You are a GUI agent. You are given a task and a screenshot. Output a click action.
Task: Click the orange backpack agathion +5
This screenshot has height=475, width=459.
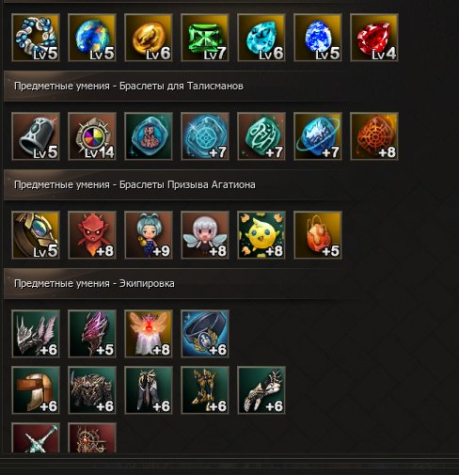[318, 235]
